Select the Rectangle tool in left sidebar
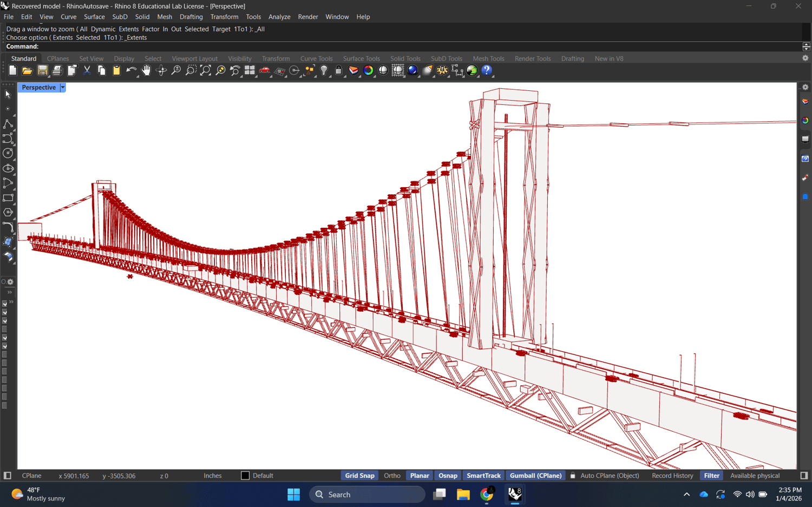 click(x=8, y=198)
